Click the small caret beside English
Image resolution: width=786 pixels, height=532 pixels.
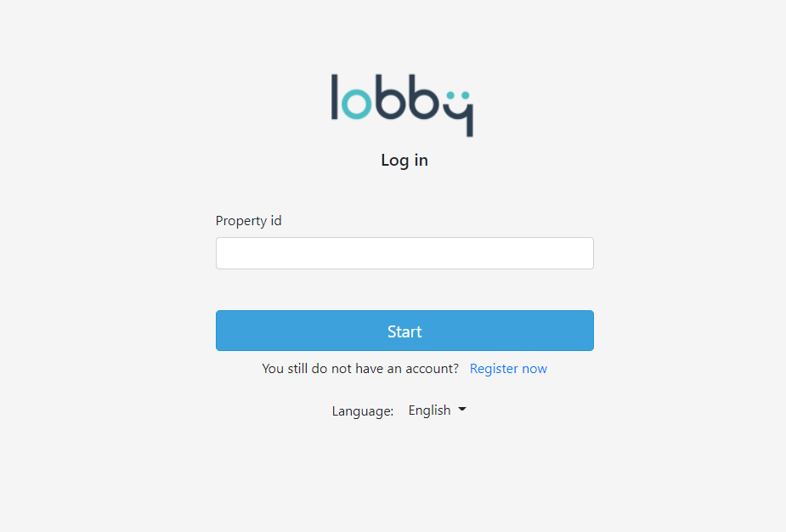(x=462, y=410)
